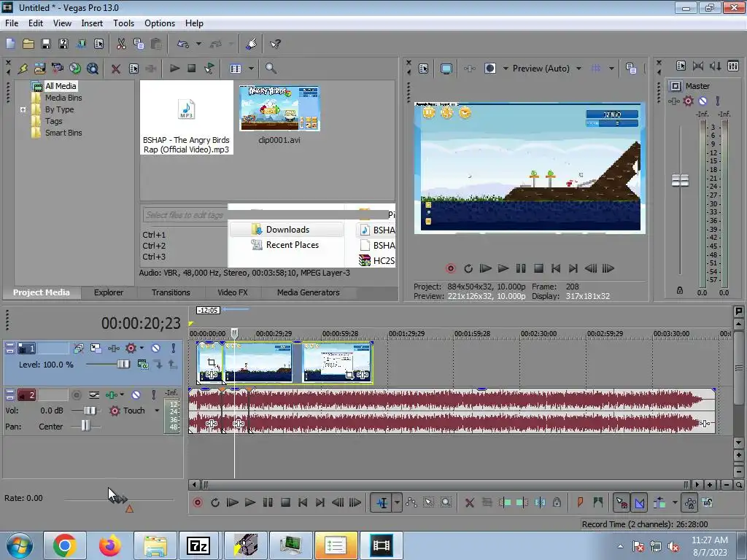Click the Track Motion icon on video track 1

coord(96,349)
